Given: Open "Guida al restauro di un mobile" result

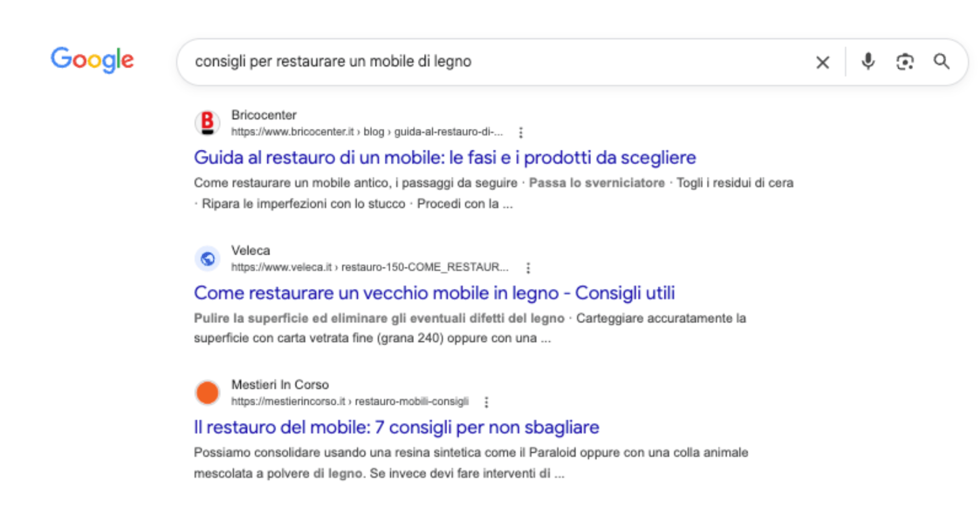Looking at the screenshot, I should tap(445, 157).
